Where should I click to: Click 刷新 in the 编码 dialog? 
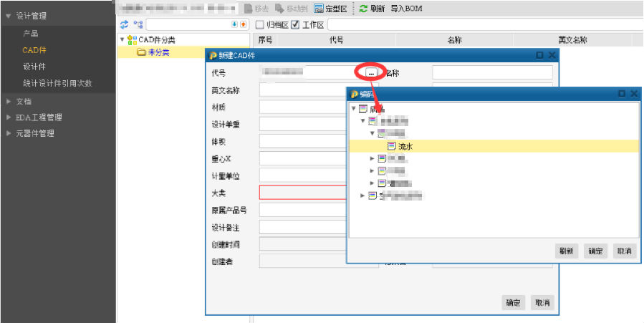coord(567,251)
